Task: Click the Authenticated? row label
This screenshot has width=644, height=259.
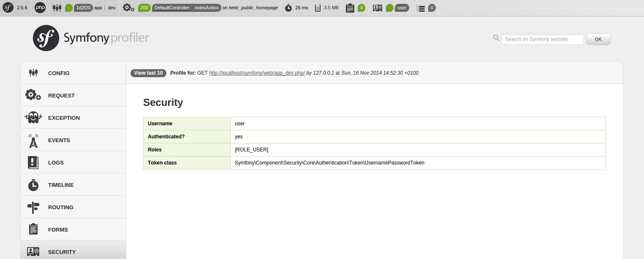Action: [x=166, y=137]
